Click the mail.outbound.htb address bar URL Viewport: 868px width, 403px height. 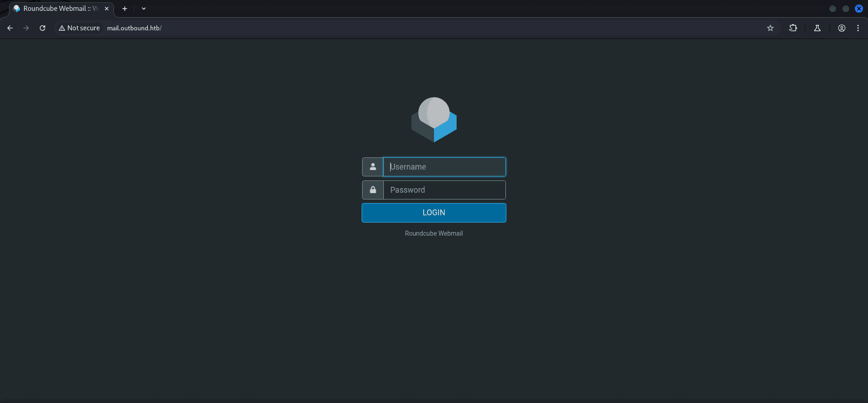[x=134, y=28]
